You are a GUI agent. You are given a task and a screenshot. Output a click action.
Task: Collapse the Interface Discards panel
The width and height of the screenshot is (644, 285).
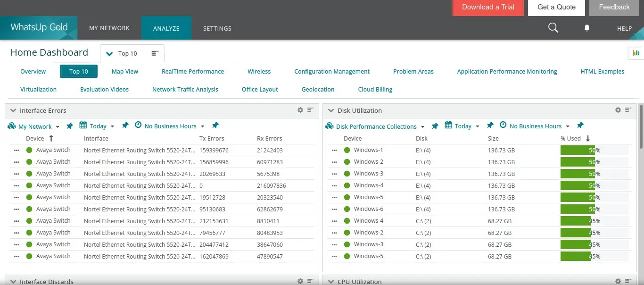(x=13, y=282)
